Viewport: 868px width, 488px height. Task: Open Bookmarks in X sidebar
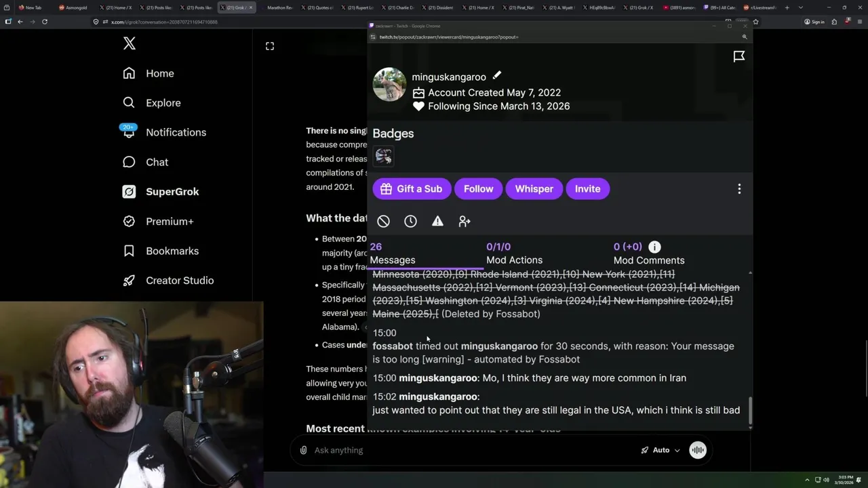[x=161, y=251]
